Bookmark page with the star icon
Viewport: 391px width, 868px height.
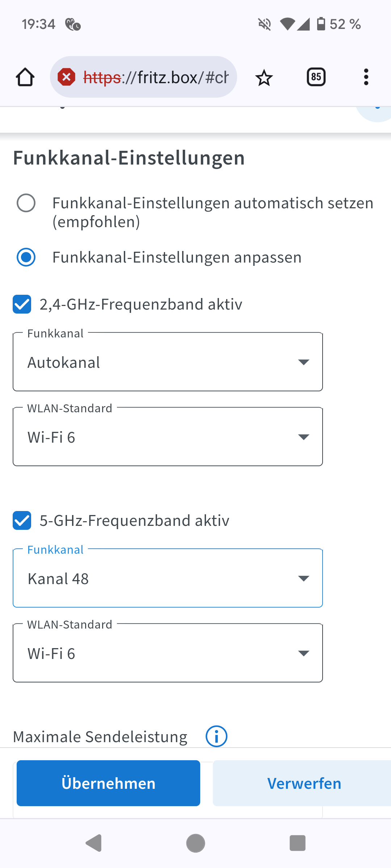coord(264,77)
